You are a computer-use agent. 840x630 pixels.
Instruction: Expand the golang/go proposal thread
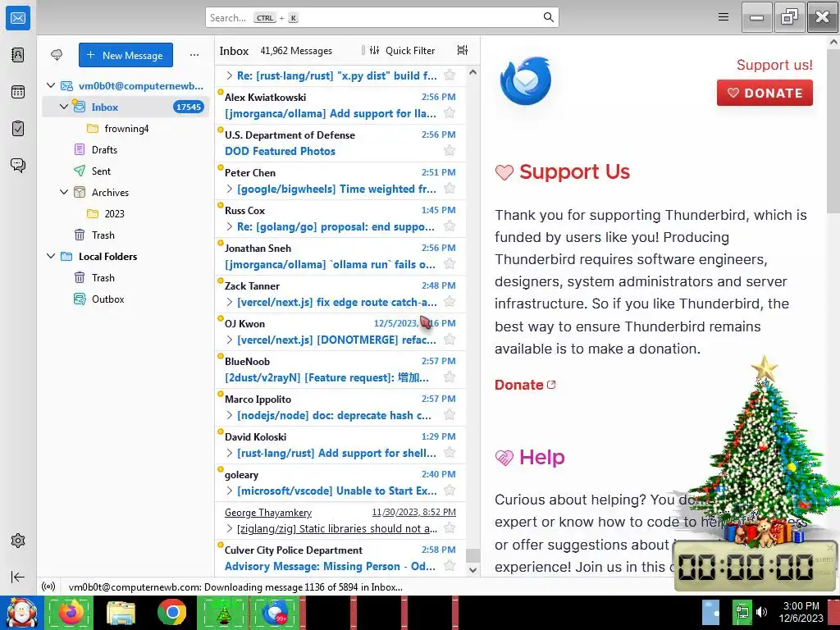point(230,226)
